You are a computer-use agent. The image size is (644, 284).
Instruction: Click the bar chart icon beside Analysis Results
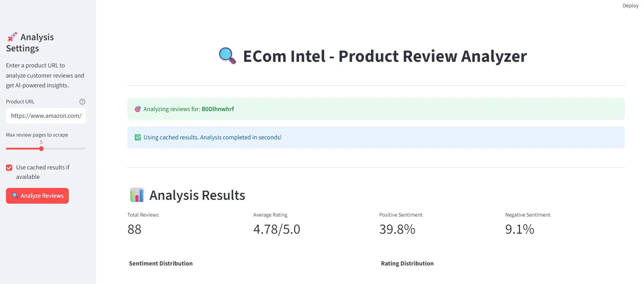(137, 195)
